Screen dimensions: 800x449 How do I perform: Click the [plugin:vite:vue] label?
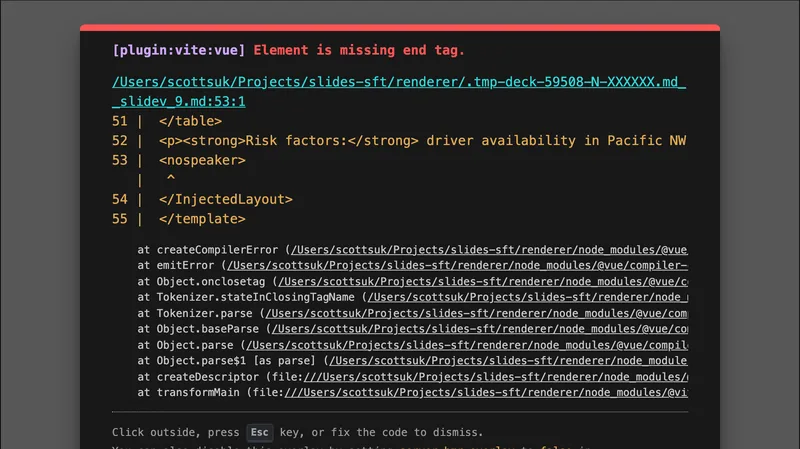pyautogui.click(x=179, y=50)
